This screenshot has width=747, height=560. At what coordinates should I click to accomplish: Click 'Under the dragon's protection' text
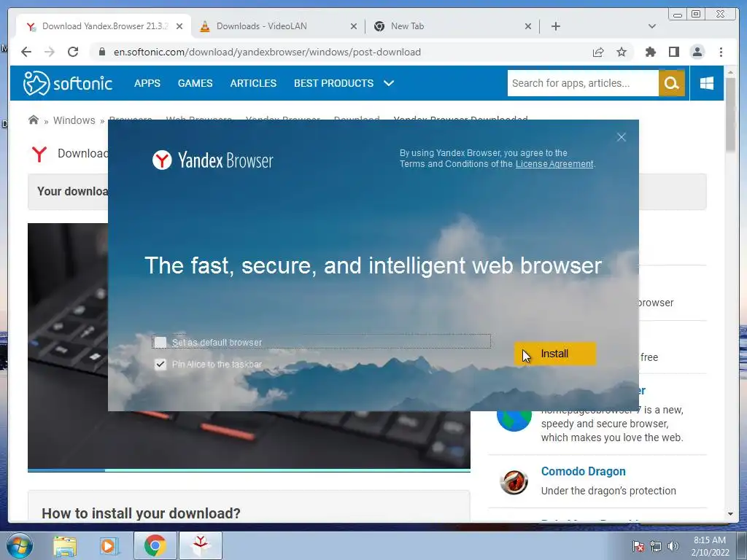[608, 491]
